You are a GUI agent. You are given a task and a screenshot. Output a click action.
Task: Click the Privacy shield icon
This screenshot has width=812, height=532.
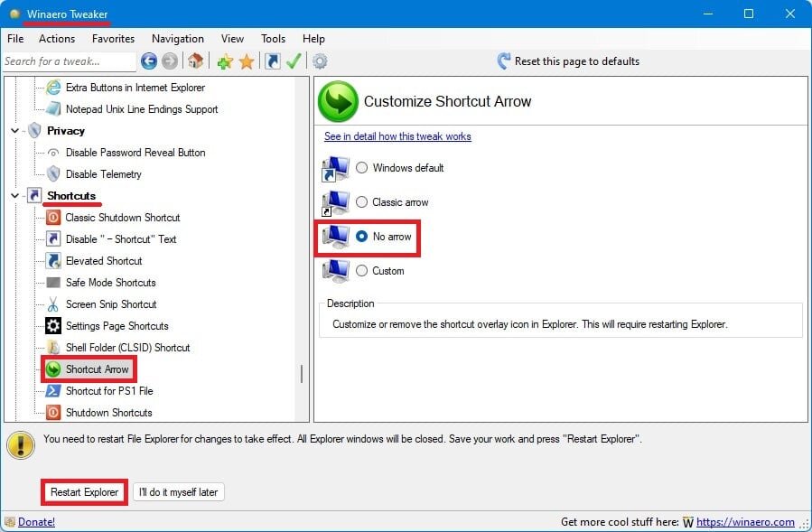34,131
